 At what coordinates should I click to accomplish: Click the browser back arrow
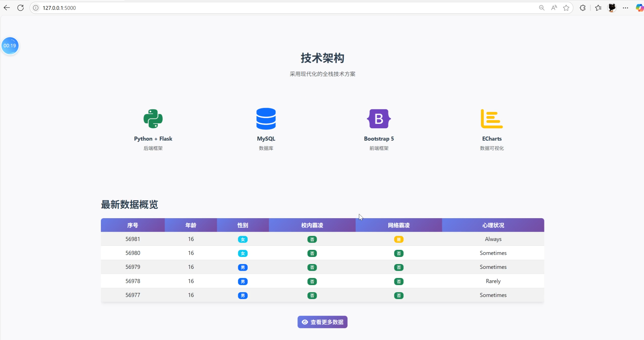7,8
